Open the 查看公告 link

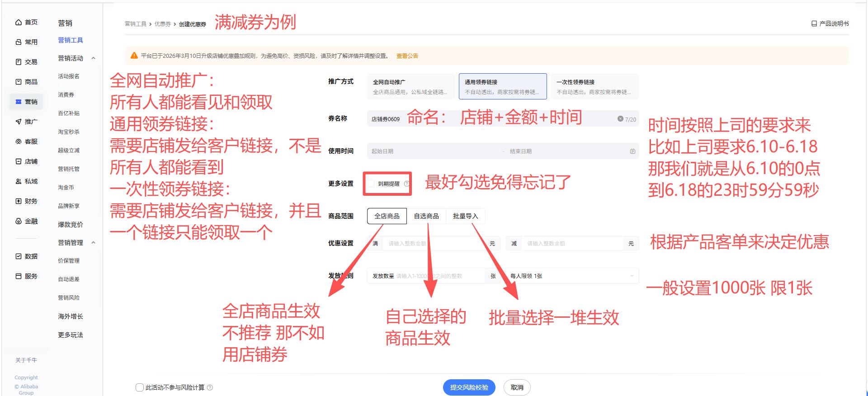pos(407,56)
